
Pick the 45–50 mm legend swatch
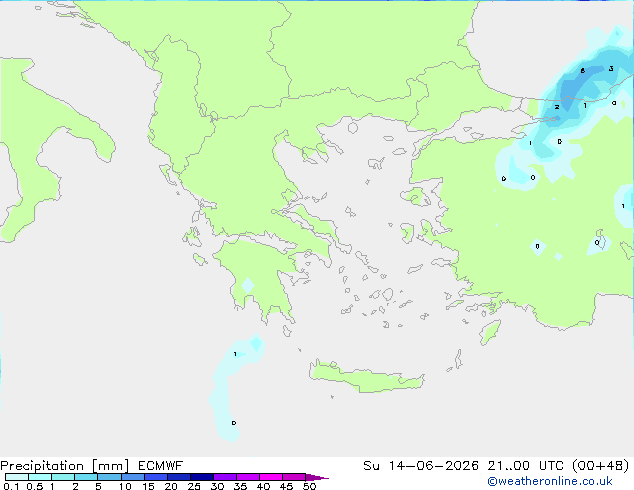pos(294,477)
